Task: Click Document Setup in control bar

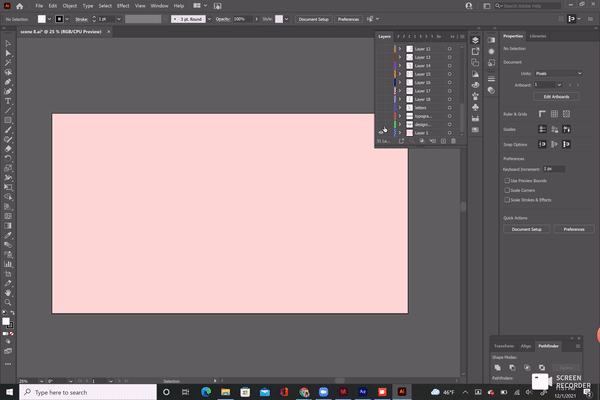Action: point(313,19)
